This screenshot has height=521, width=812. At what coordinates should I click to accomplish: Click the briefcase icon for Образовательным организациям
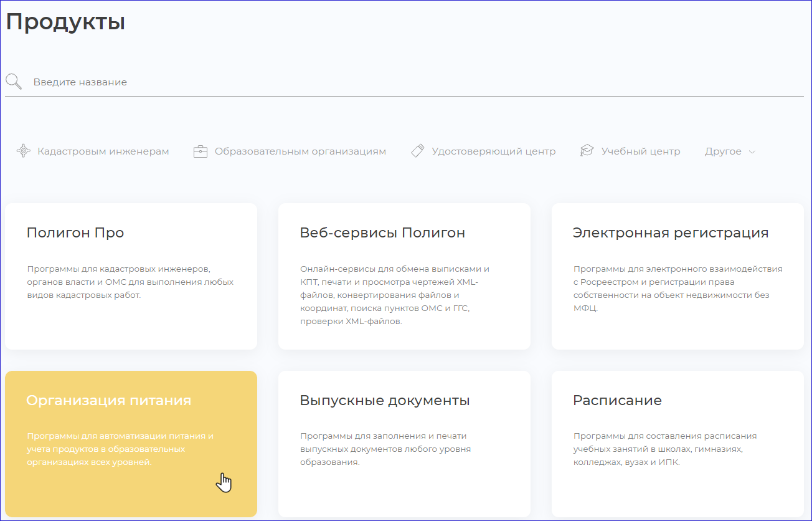(x=200, y=151)
